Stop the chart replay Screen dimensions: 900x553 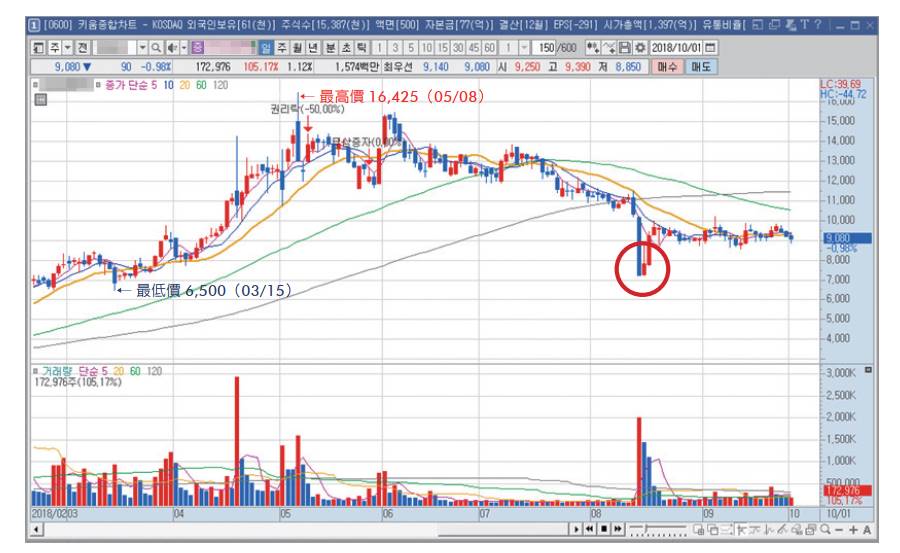pos(604,529)
